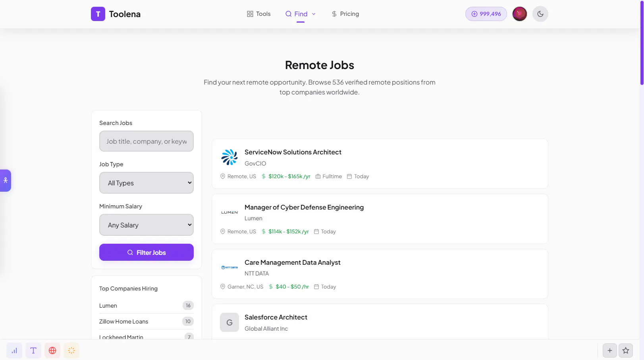The height and width of the screenshot is (360, 644).
Task: Click the Filter Jobs button
Action: [x=147, y=252]
